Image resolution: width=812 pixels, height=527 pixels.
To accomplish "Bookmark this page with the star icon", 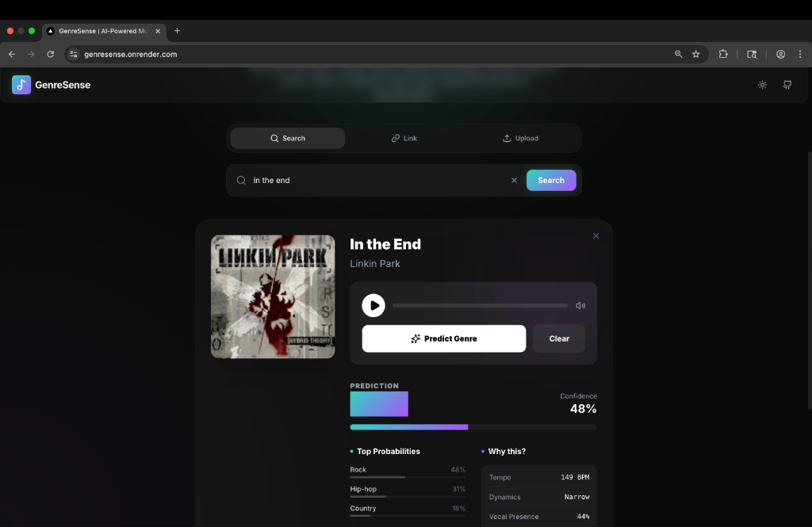I will click(695, 55).
